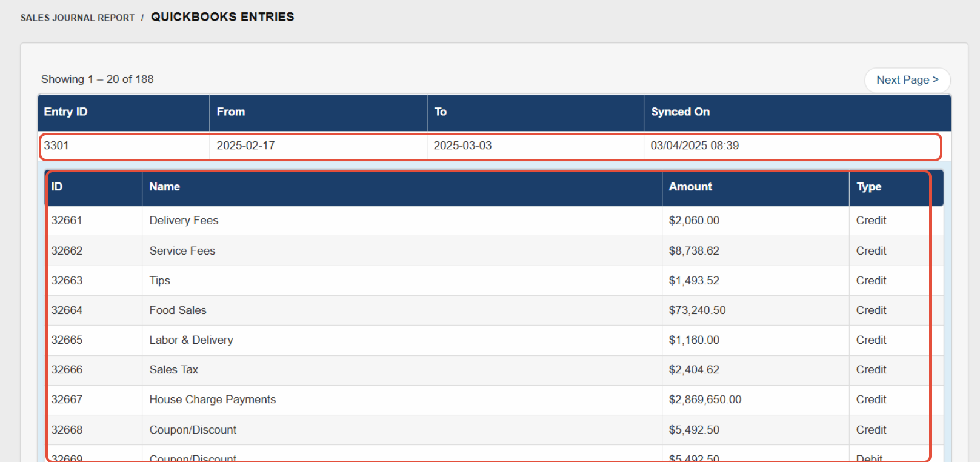Click Credit type in Tips row
Viewport: 980px width, 462px height.
[871, 281]
